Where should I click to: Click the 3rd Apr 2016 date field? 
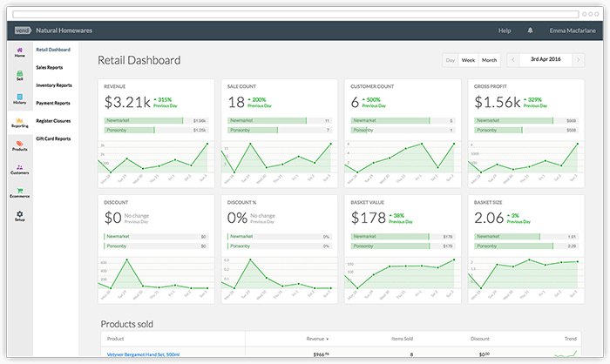point(546,59)
